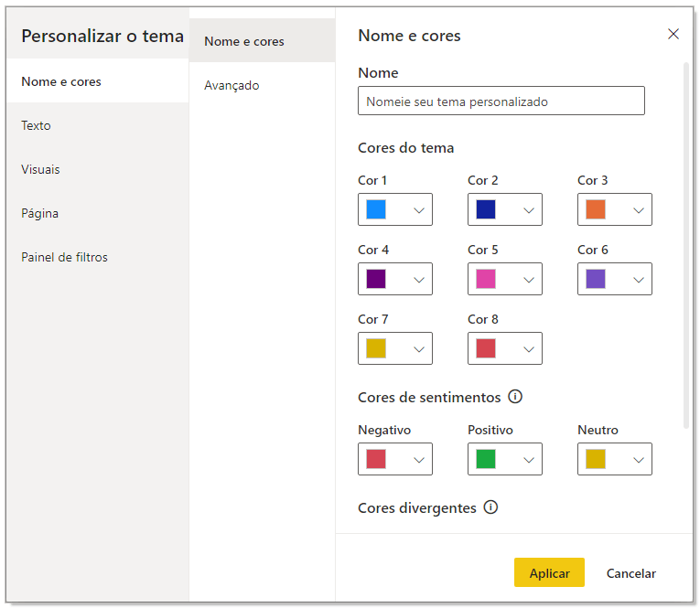Screen dimensions: 700x608
Task: Close the Nome e cores dialog
Action: point(673,34)
